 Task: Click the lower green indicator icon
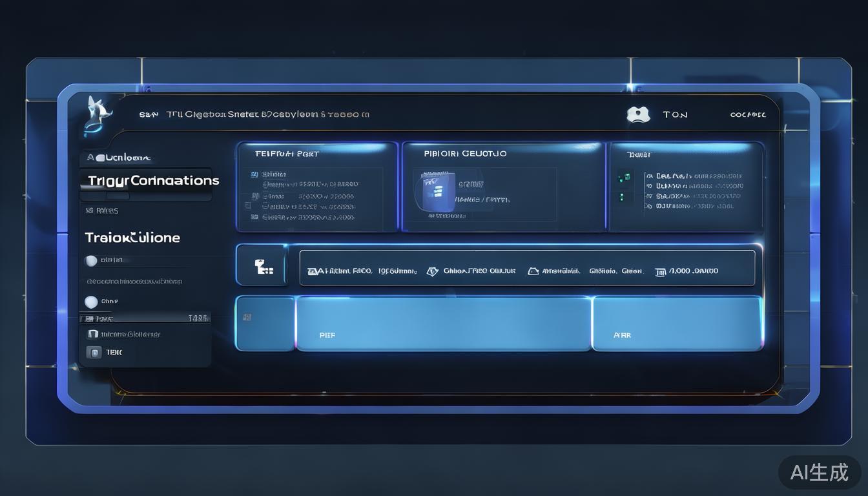point(624,196)
